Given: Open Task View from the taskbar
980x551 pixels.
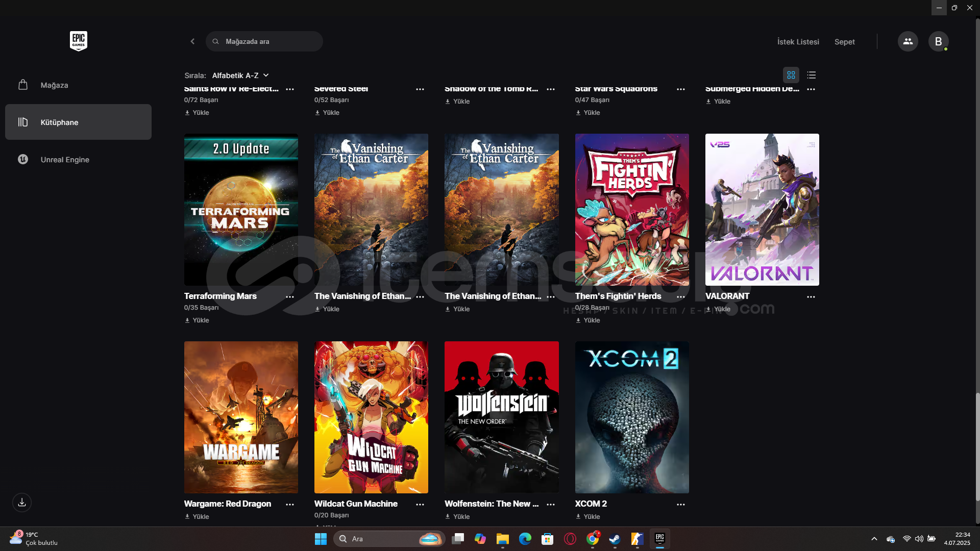Looking at the screenshot, I should (458, 539).
